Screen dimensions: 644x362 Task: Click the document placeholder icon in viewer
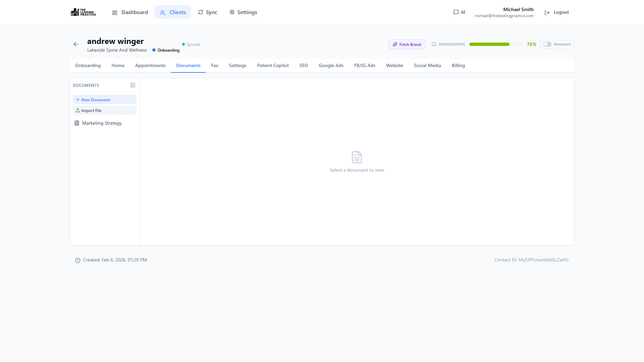point(357,157)
